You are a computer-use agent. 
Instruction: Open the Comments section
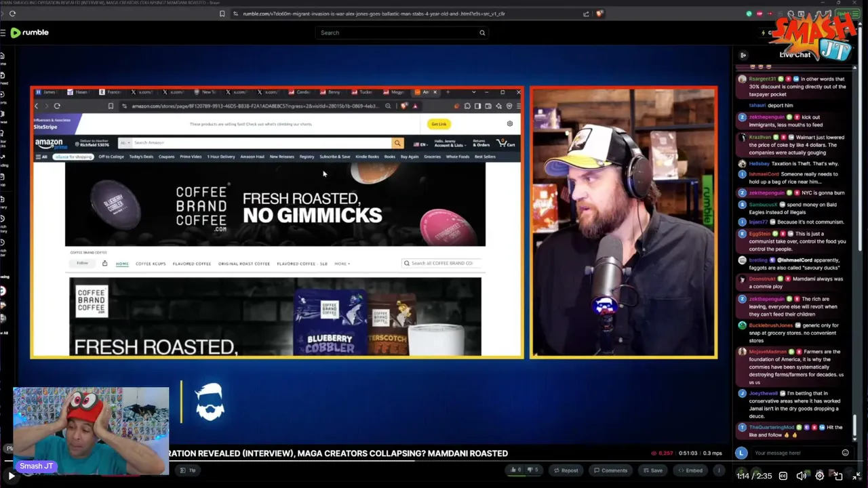[x=610, y=470]
